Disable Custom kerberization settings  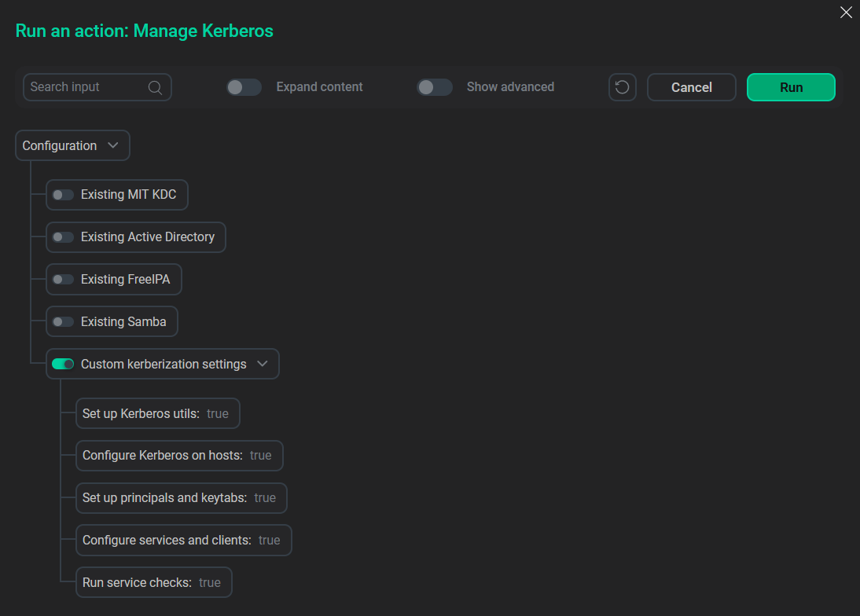click(63, 364)
